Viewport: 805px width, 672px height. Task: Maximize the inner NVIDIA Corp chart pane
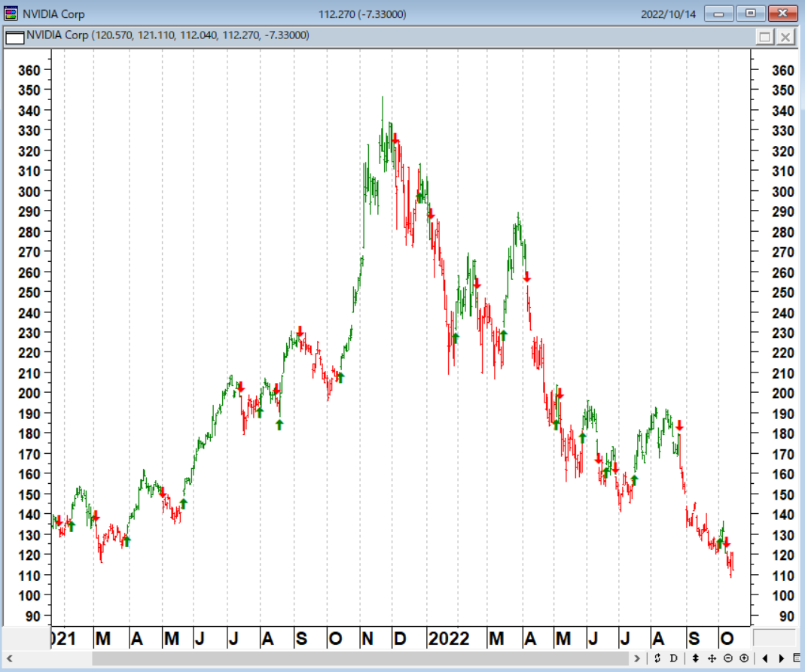click(764, 37)
